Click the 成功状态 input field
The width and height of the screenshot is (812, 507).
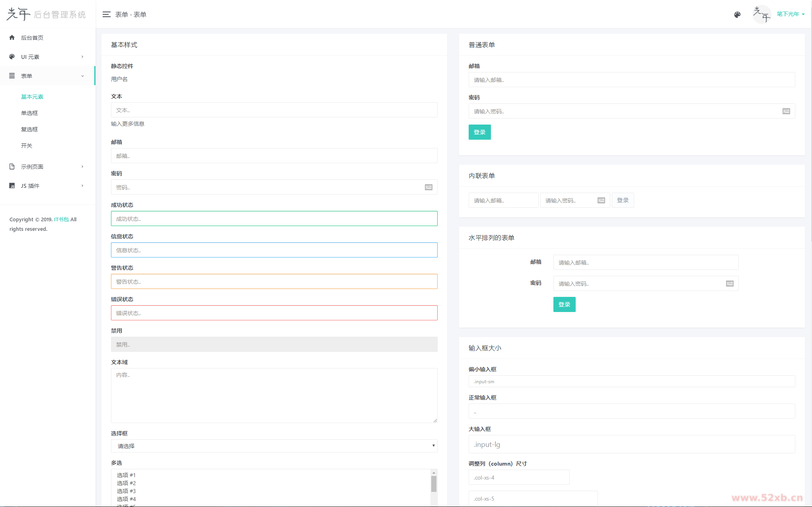tap(274, 219)
